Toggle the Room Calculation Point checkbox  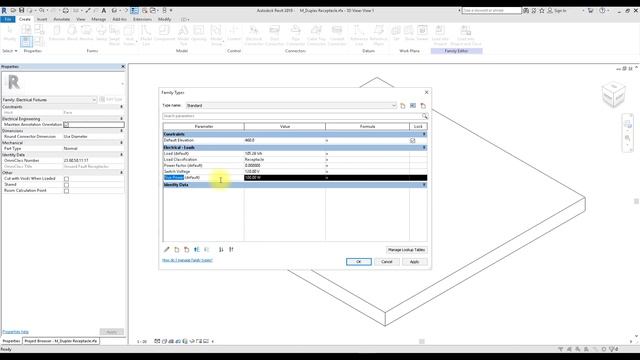click(66, 191)
